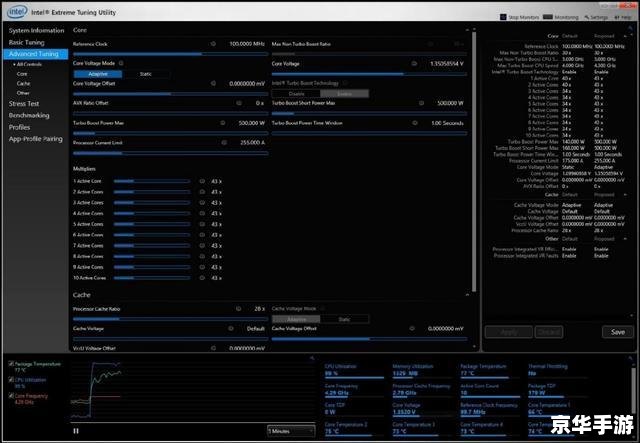Screen dimensions: 640x443
Task: Click the info icon for 1 Active Core multiplier
Action: 202,181
